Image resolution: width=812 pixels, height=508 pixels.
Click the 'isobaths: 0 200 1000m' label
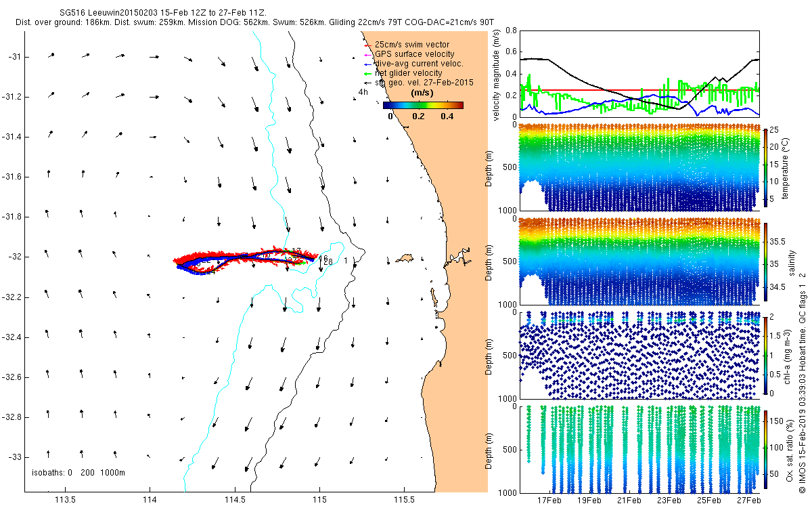pyautogui.click(x=78, y=472)
